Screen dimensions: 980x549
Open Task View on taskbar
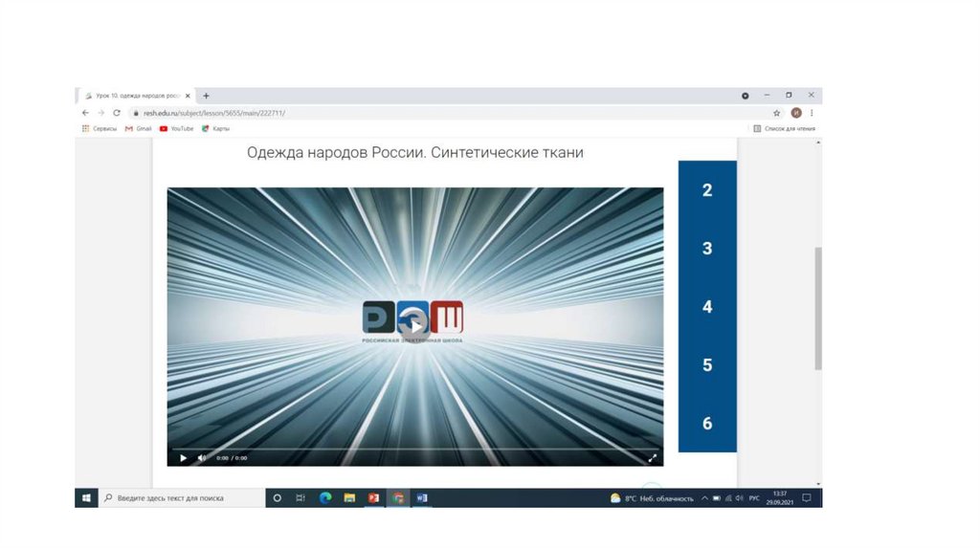[301, 497]
